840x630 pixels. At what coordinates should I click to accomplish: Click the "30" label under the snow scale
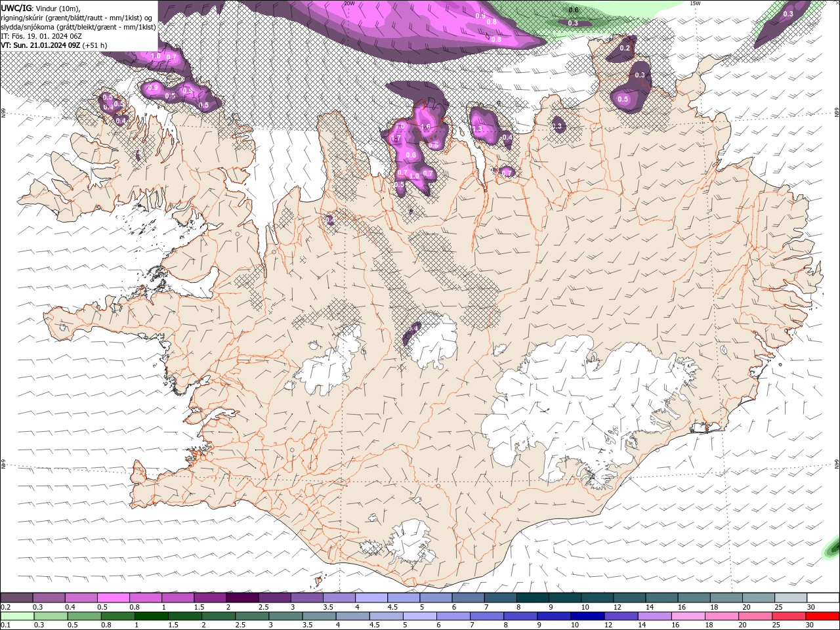[x=811, y=607]
